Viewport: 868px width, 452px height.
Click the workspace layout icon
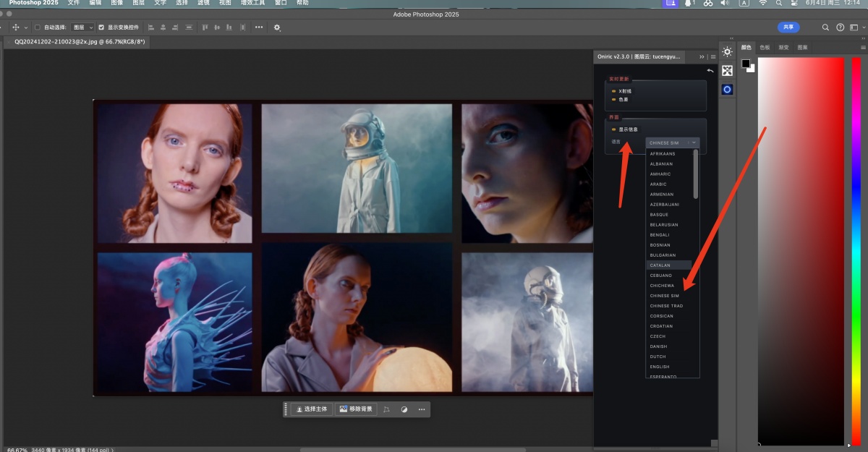854,27
